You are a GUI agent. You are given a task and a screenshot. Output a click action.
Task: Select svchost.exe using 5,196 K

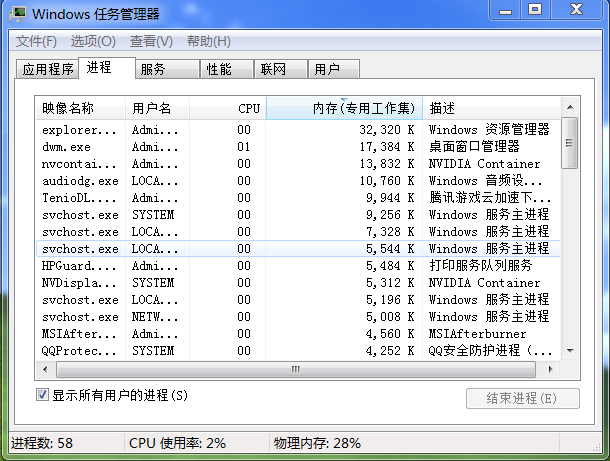[x=298, y=300]
